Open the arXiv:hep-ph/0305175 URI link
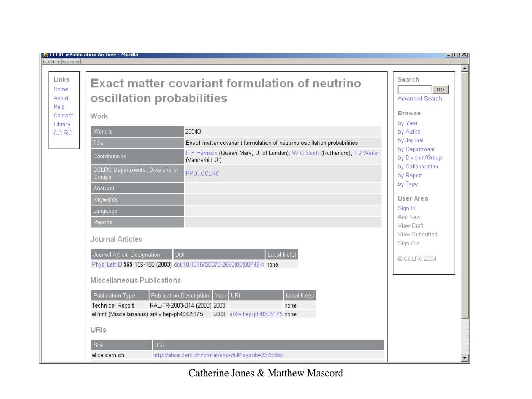This screenshot has width=532, height=399. [256, 314]
